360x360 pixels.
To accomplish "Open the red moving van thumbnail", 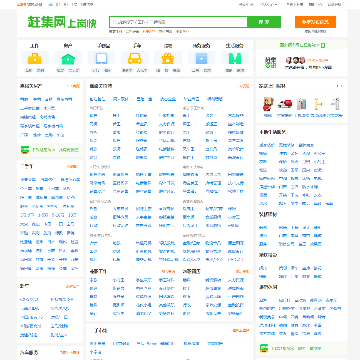I will [x=285, y=104].
